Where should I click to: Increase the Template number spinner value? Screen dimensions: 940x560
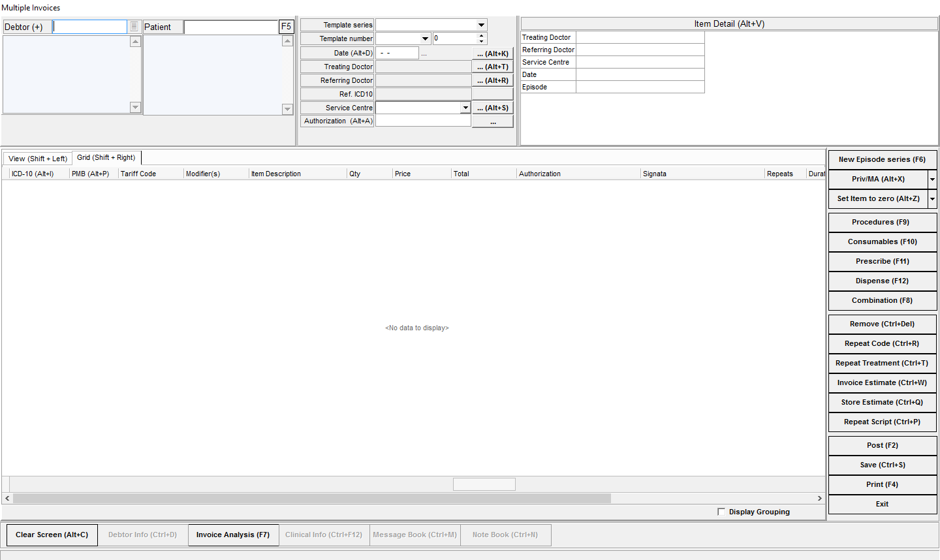482,36
